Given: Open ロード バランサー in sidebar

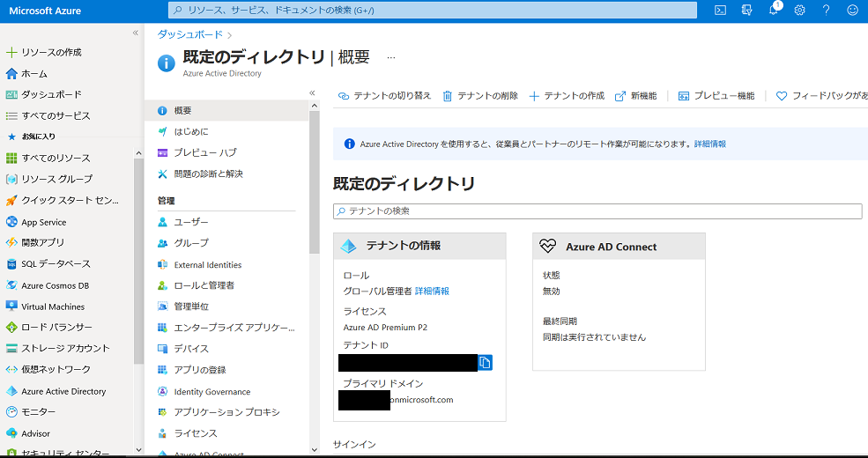Looking at the screenshot, I should (x=48, y=328).
